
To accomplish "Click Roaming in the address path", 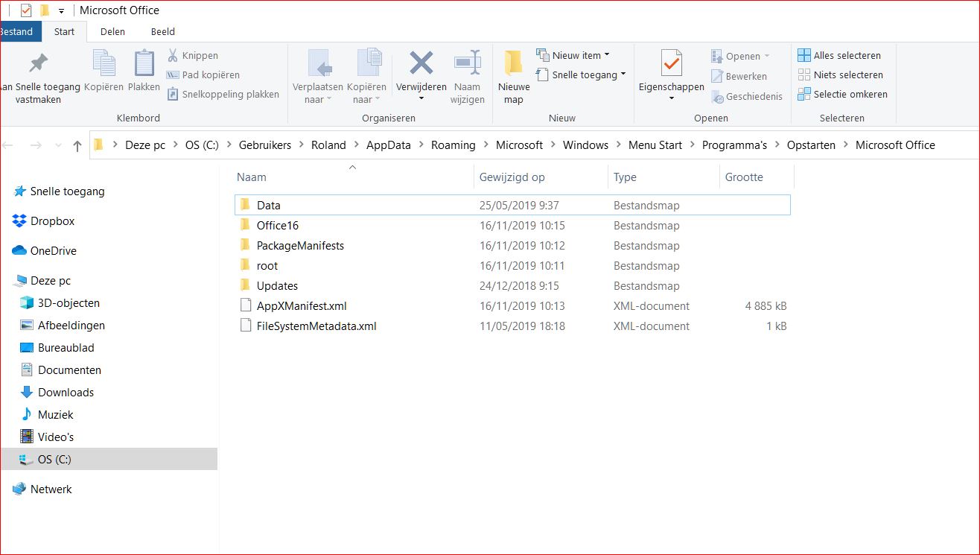I will click(x=453, y=145).
